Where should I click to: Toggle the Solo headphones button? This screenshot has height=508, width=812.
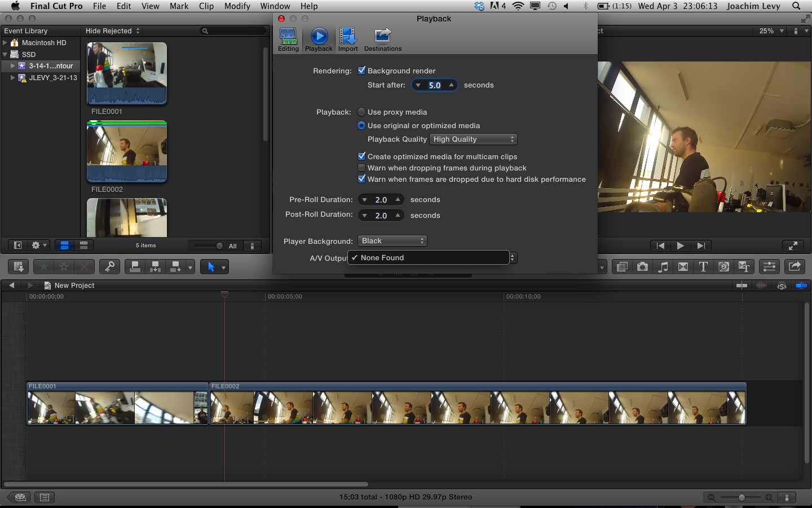pyautogui.click(x=782, y=286)
